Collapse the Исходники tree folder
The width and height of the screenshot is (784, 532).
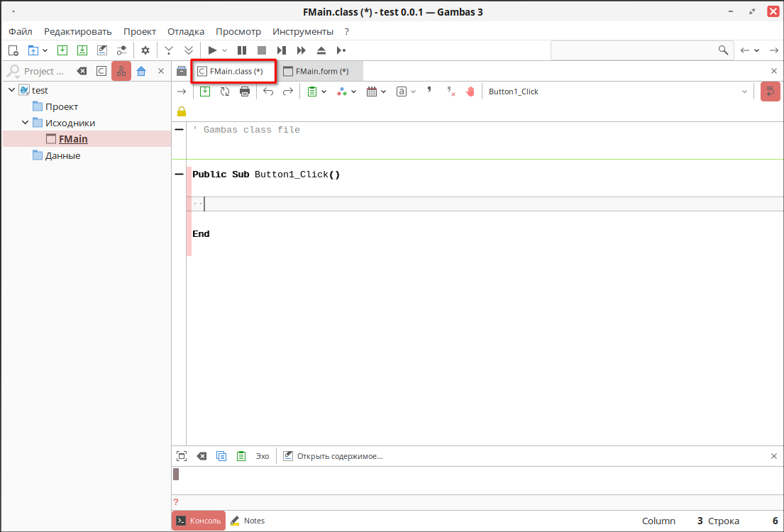point(26,123)
